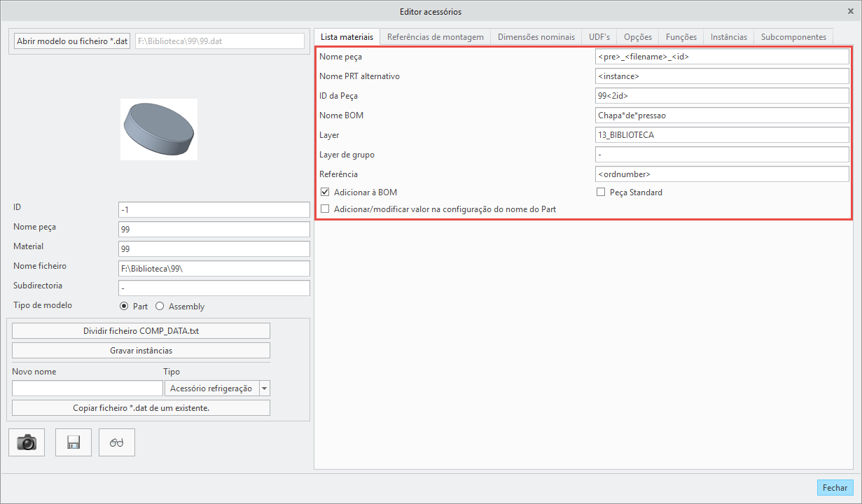Switch to the Funções tab
The width and height of the screenshot is (862, 504).
[681, 37]
